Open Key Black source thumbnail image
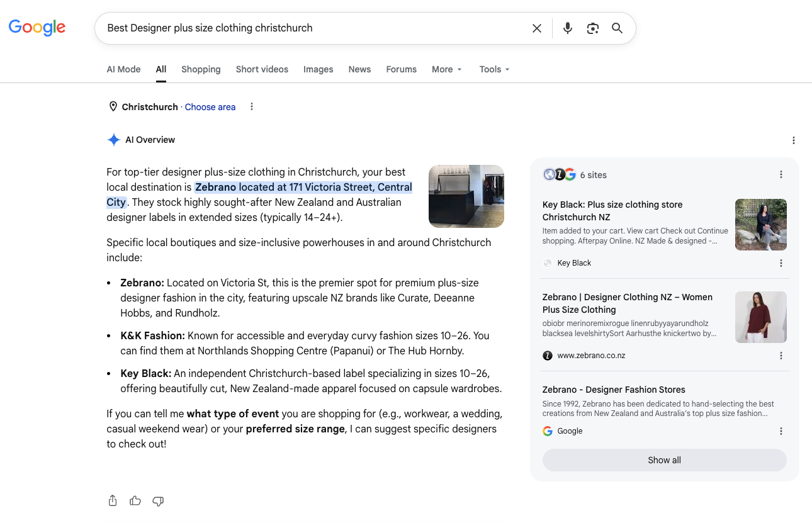The height and width of the screenshot is (523, 812). 761,225
